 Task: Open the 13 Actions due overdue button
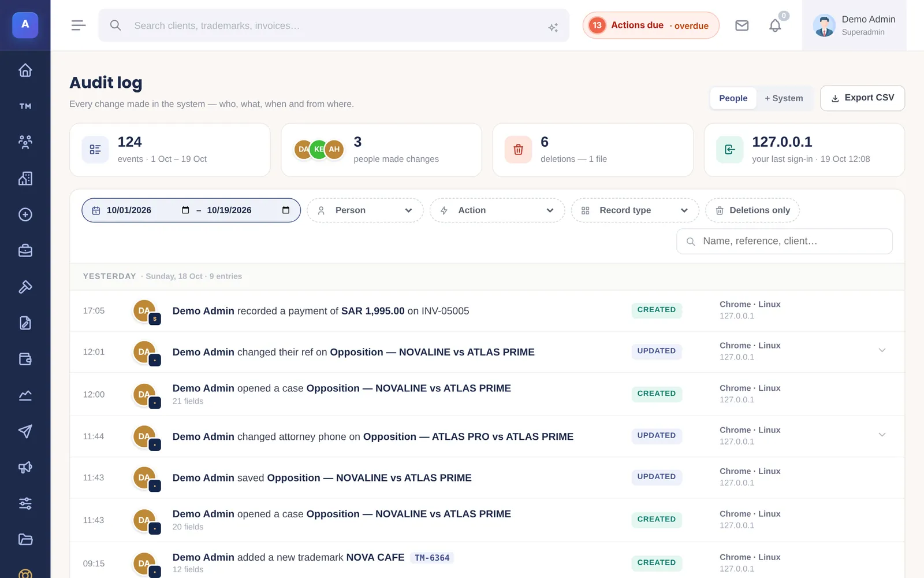[651, 25]
